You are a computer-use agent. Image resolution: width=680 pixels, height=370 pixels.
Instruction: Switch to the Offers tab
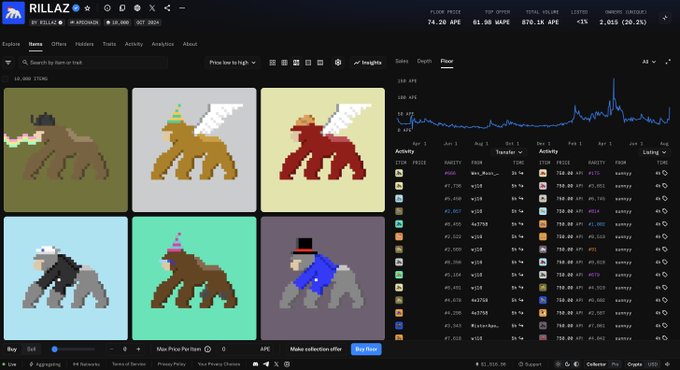(59, 44)
